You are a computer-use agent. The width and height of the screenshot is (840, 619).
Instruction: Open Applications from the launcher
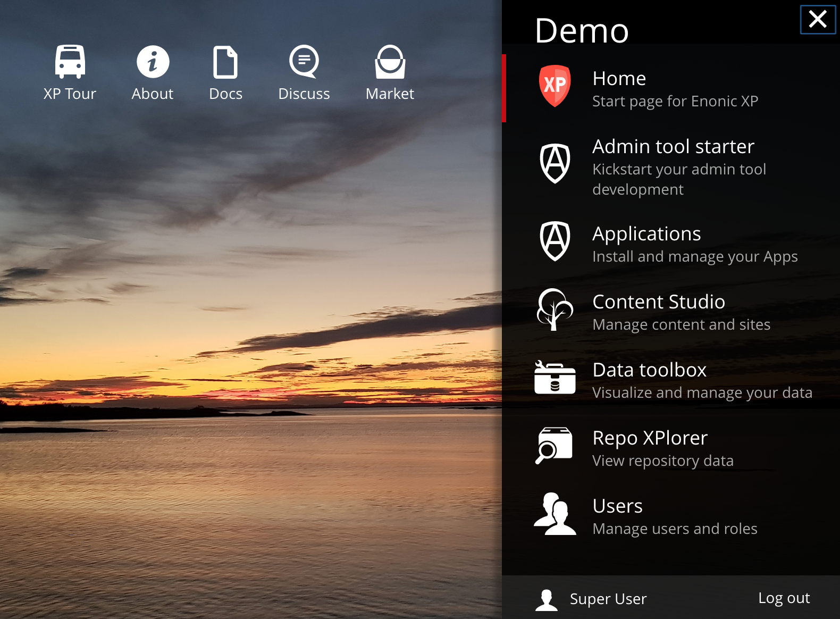(671, 244)
